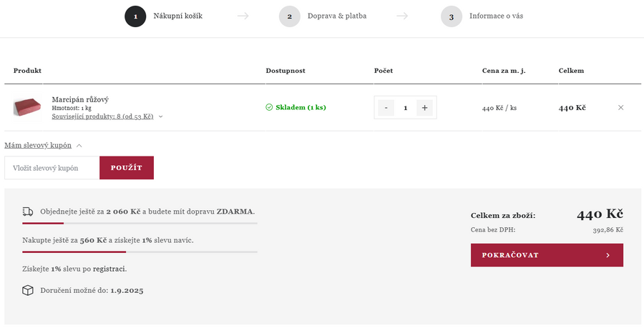
Task: Click the delivery truck icon
Action: [28, 212]
